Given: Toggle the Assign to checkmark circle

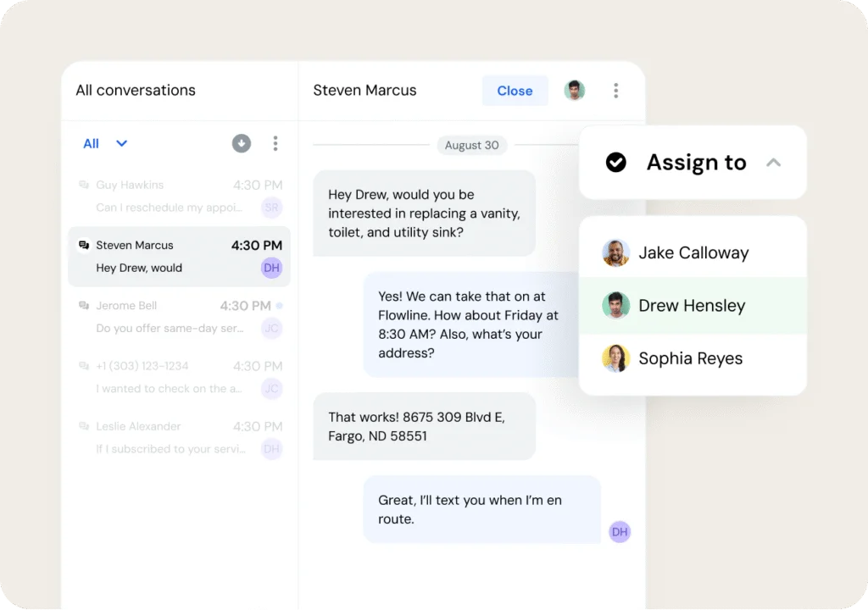Looking at the screenshot, I should (616, 163).
